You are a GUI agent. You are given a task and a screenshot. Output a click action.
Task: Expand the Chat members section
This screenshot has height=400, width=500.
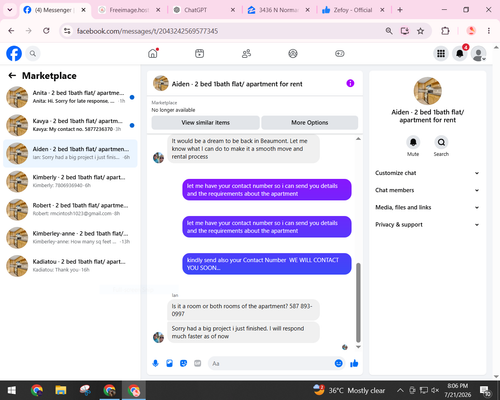pyautogui.click(x=427, y=190)
